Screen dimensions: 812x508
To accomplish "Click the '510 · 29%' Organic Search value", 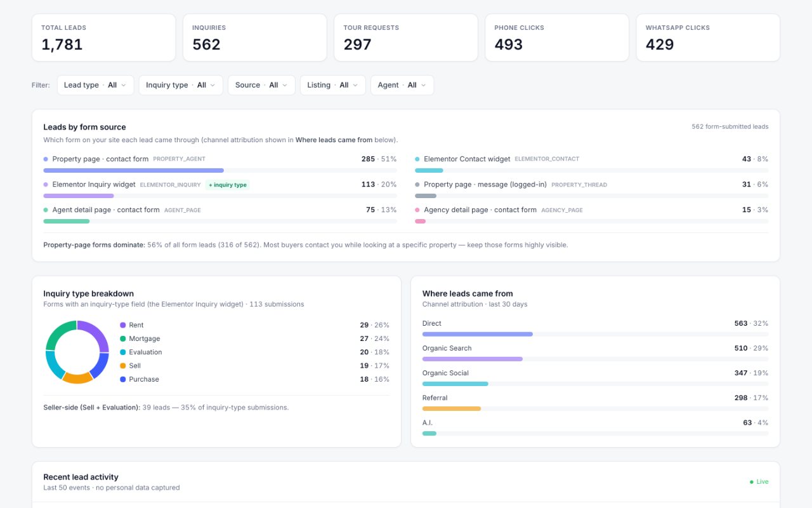I will 751,348.
